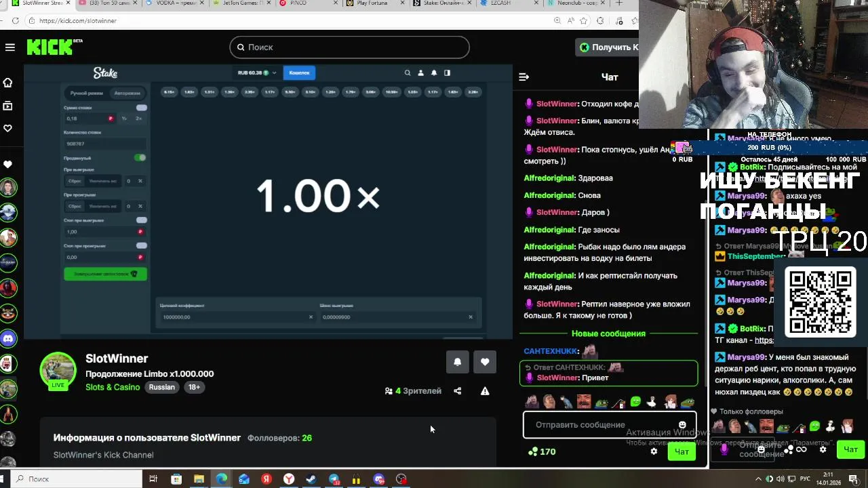Switch to Авторежим tab
The image size is (868, 488).
tap(127, 93)
